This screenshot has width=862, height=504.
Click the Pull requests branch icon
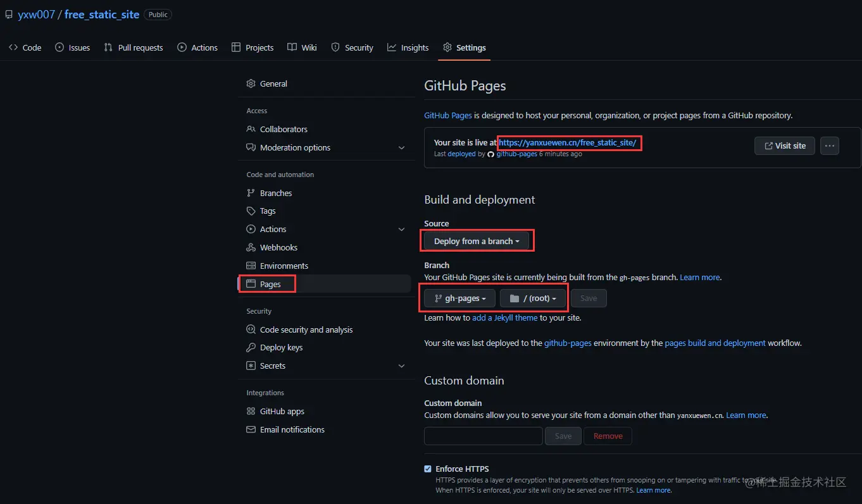pyautogui.click(x=108, y=47)
